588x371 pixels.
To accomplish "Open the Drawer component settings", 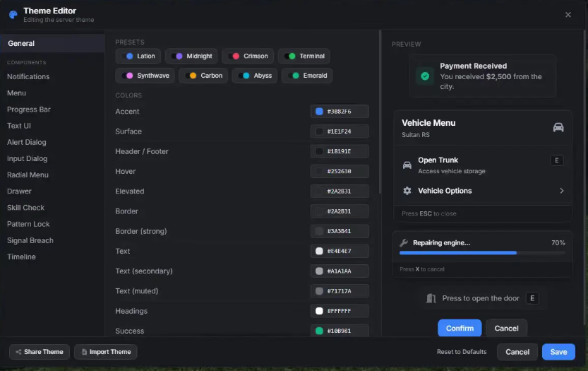I will click(x=19, y=191).
